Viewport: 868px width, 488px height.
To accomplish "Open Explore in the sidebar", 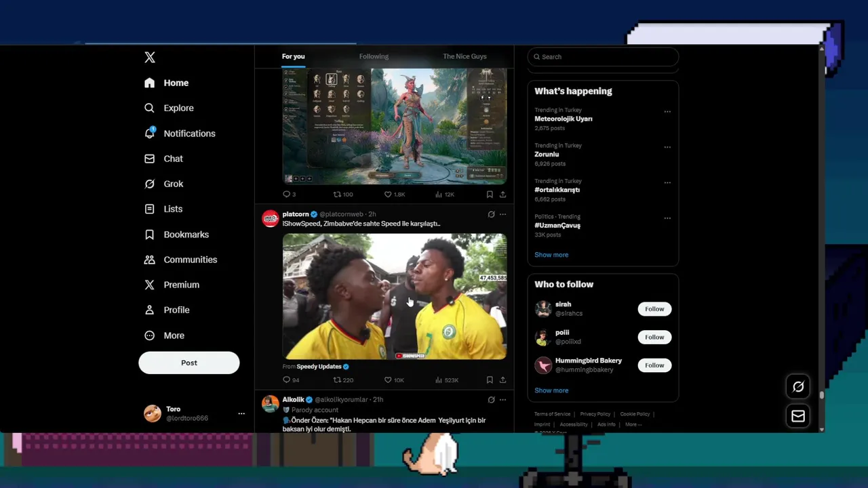I will click(x=169, y=108).
